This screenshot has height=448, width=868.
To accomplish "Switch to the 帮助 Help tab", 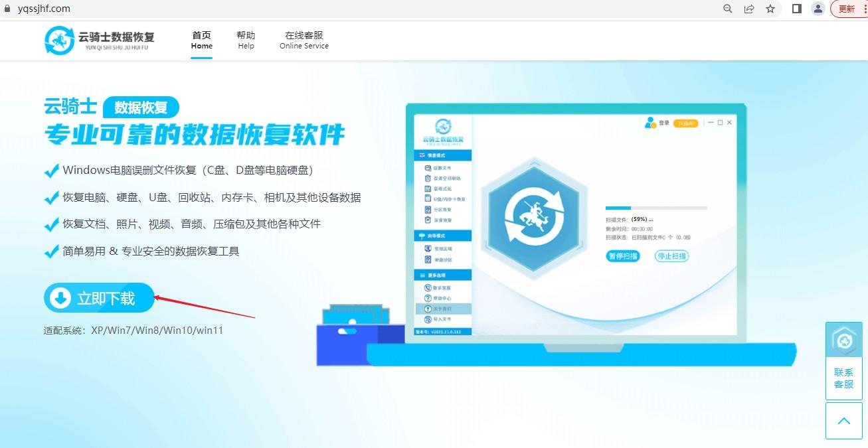I will (246, 40).
